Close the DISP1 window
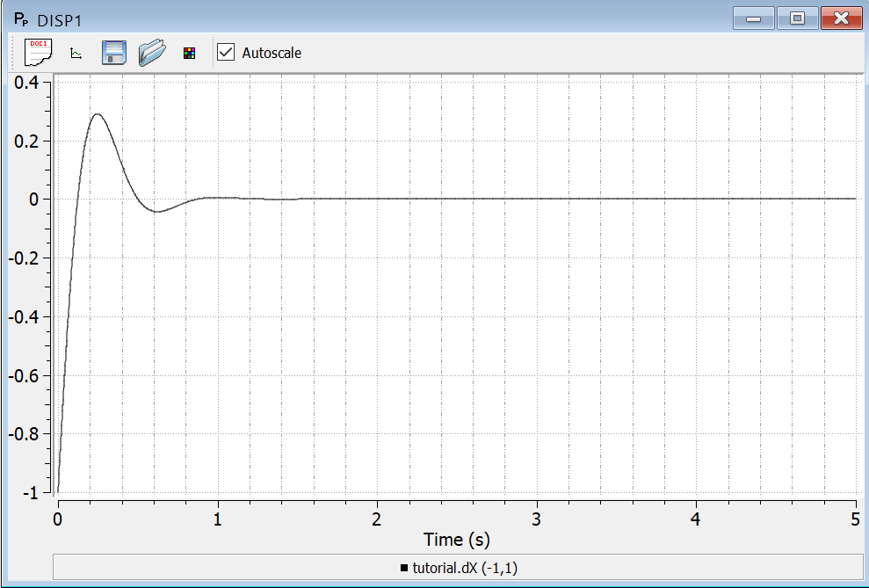 tap(841, 18)
